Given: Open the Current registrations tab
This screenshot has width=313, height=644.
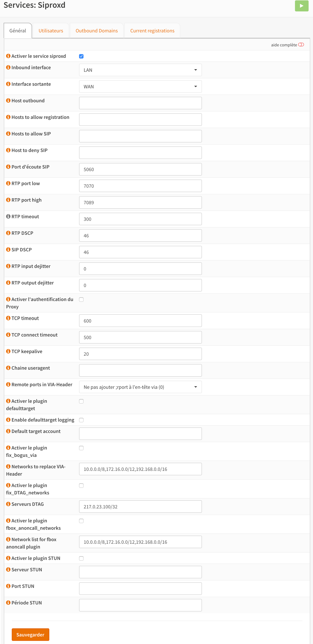Looking at the screenshot, I should [152, 31].
